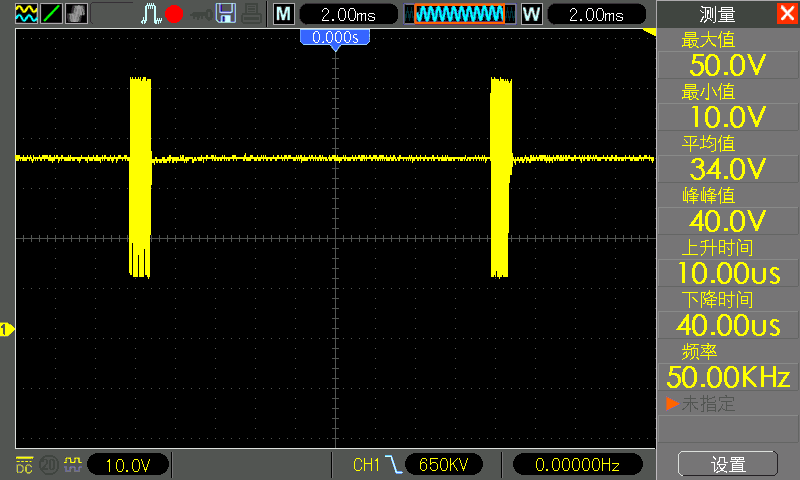Image resolution: width=800 pixels, height=480 pixels.
Task: Click the DC coupling icon
Action: click(24, 465)
